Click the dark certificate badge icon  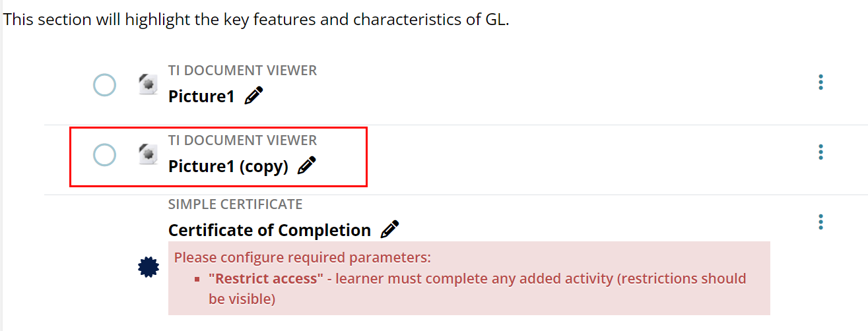point(149,267)
